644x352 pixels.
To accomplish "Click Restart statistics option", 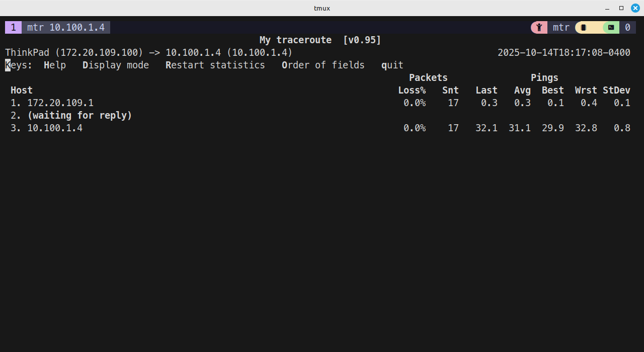I will 215,65.
